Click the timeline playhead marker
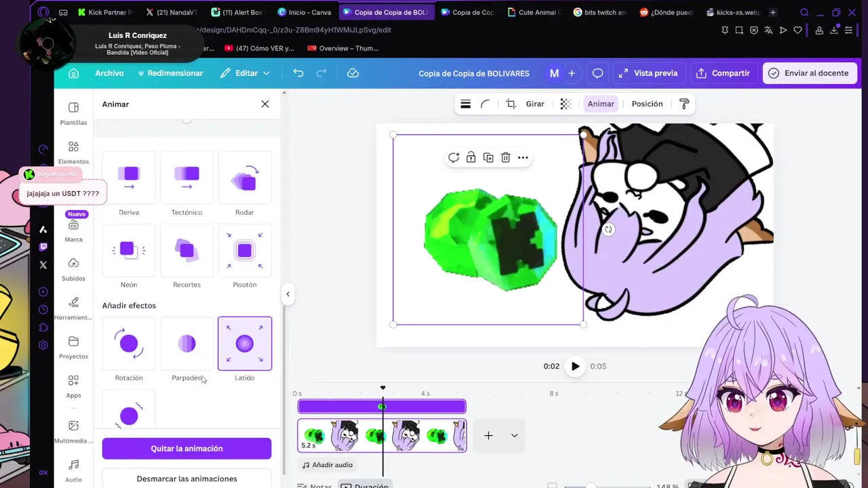 (x=382, y=388)
